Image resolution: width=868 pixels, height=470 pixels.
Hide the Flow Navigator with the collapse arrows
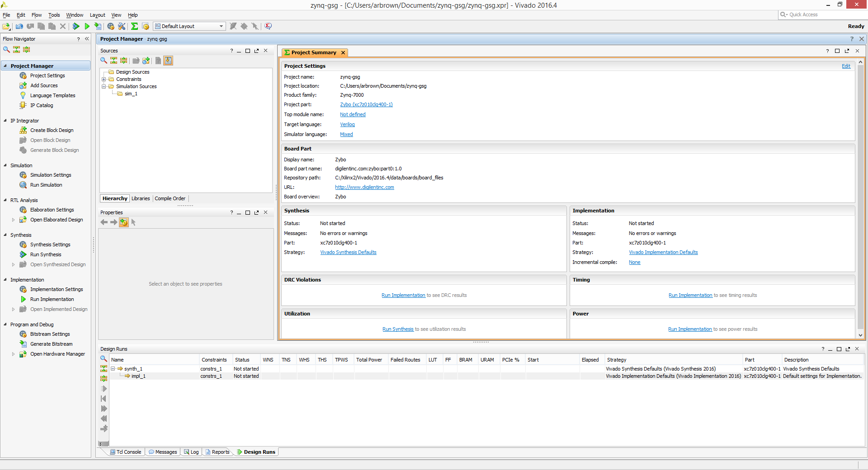pyautogui.click(x=87, y=39)
